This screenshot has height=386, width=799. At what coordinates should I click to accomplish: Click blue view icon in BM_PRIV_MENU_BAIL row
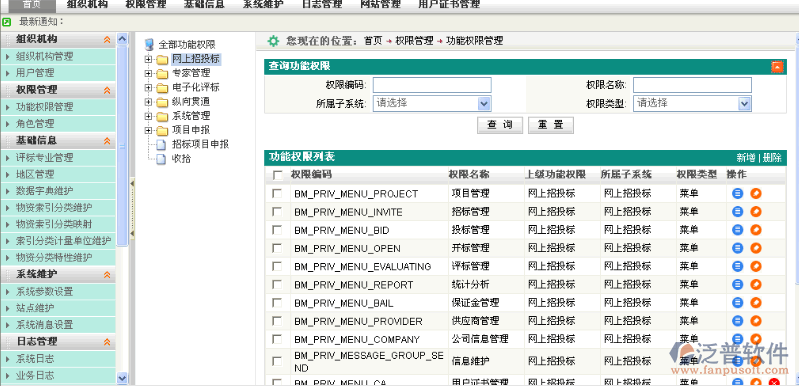click(x=737, y=303)
